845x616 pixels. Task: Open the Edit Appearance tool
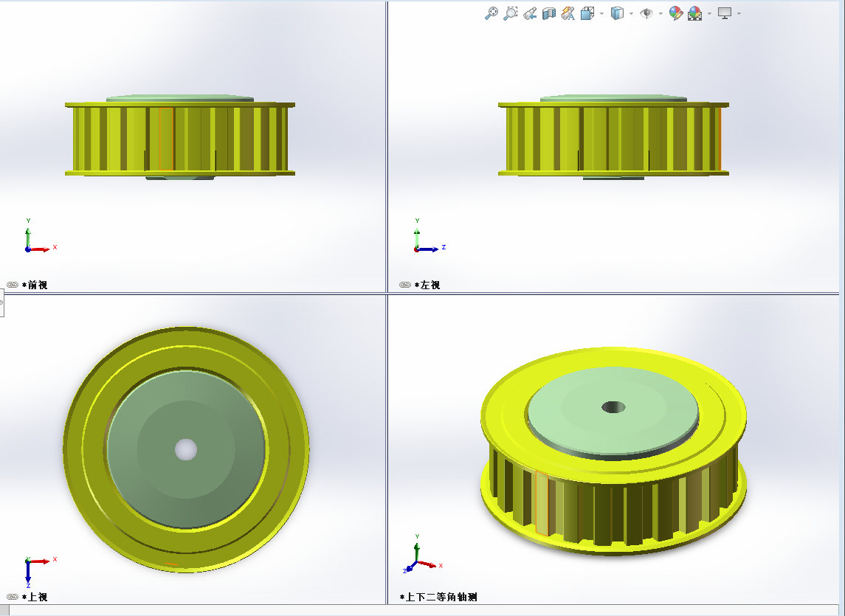[x=676, y=13]
